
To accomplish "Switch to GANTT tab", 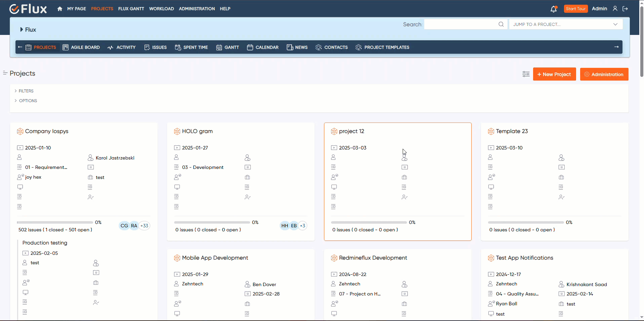I will pyautogui.click(x=228, y=47).
